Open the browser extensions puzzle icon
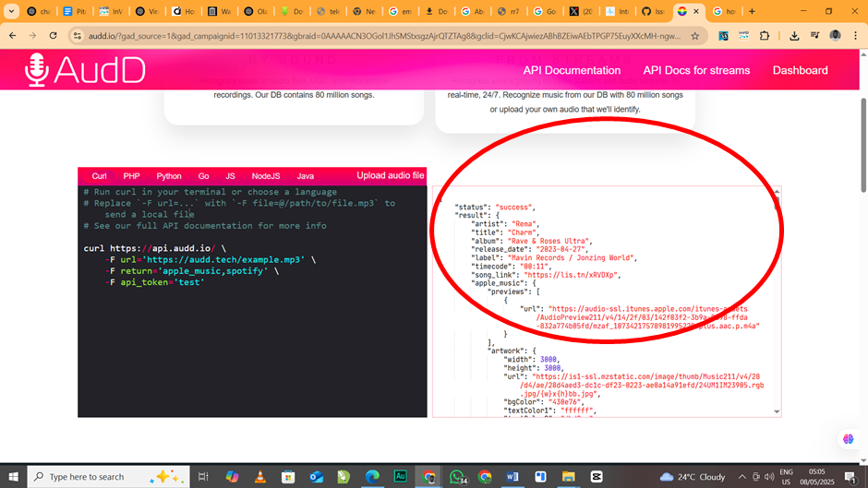Screen dimensions: 868x488 [x=765, y=35]
